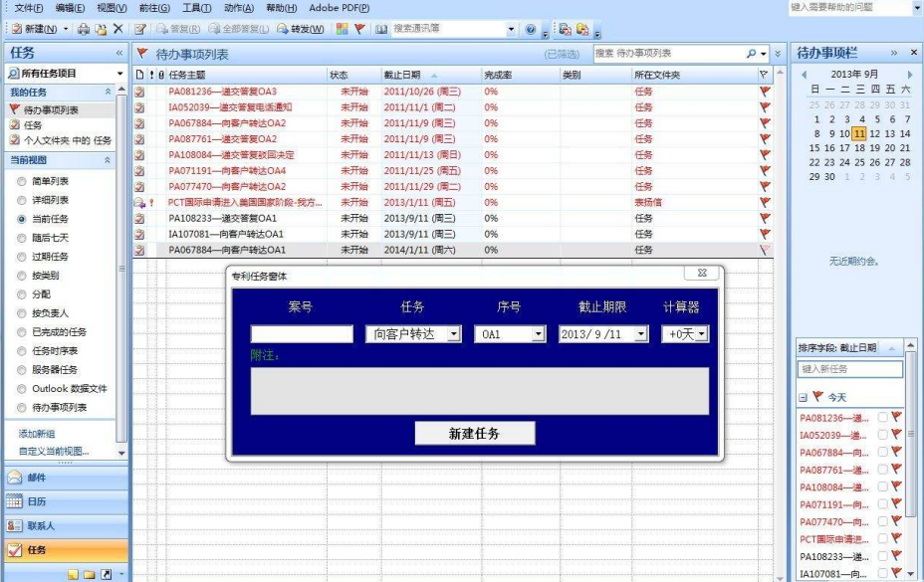Click the 自定义当前视图 link
Image resolution: width=924 pixels, height=582 pixels.
click(54, 452)
